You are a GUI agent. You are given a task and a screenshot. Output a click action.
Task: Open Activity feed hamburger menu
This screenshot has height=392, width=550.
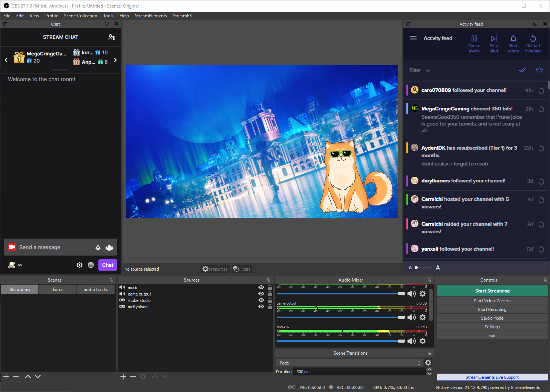click(x=413, y=38)
